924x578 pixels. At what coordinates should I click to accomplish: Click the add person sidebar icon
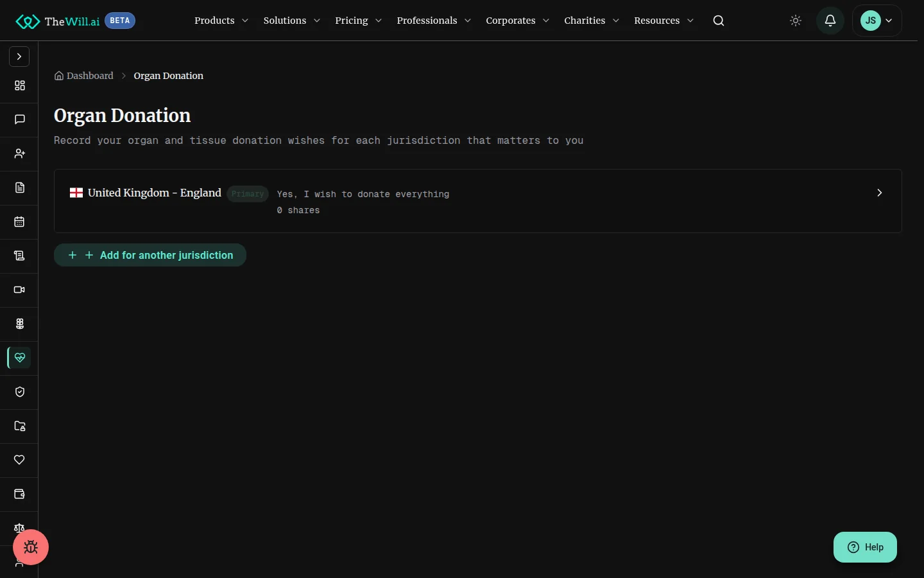pos(20,153)
